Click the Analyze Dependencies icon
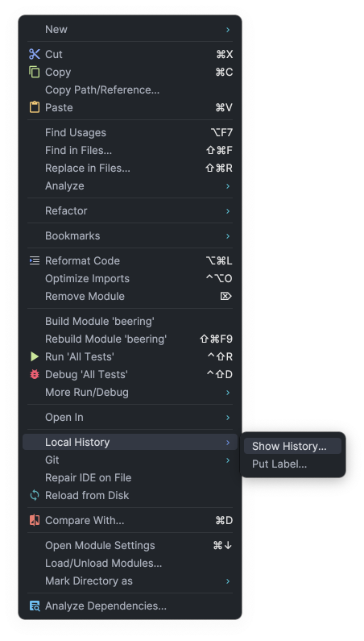 tap(35, 606)
